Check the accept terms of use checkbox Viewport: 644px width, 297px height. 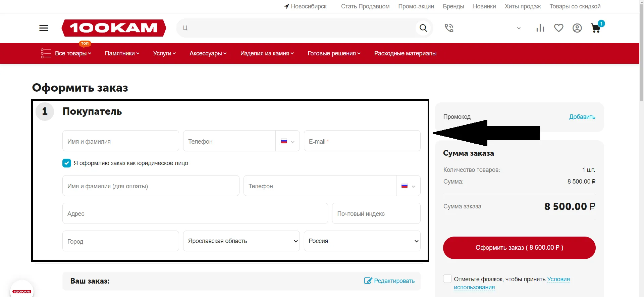click(447, 279)
